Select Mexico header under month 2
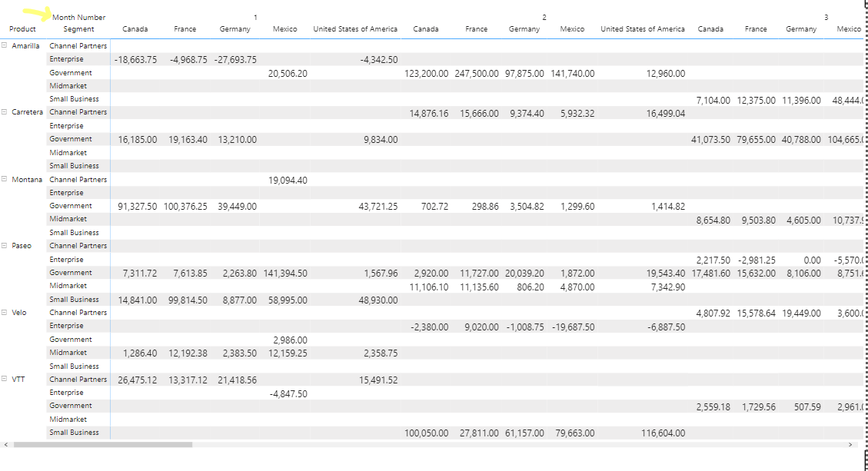 click(573, 28)
